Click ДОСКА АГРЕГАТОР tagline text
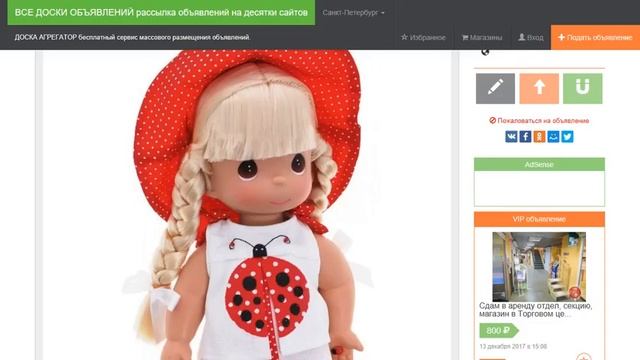The height and width of the screenshot is (360, 640). 132,38
